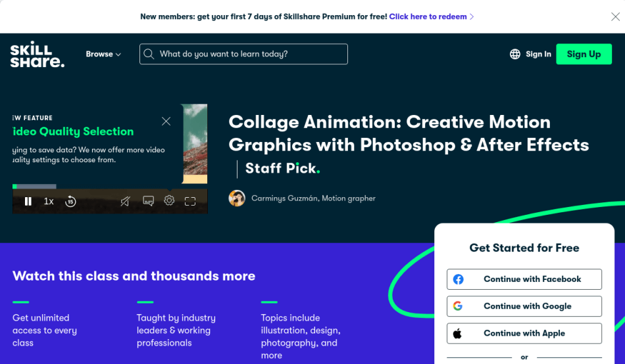Rewind the video 15 seconds
This screenshot has width=625, height=364.
(70, 202)
